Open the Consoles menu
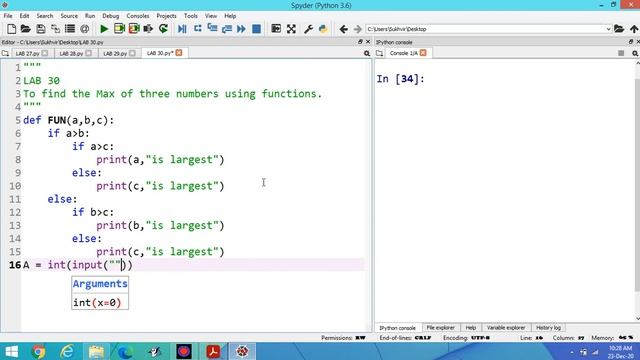The width and height of the screenshot is (640, 360). coord(138,16)
